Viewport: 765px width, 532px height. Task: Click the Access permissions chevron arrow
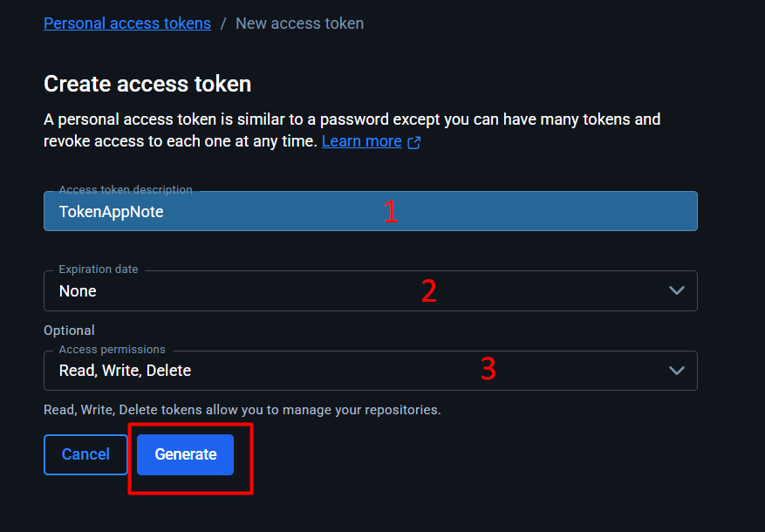click(x=676, y=371)
